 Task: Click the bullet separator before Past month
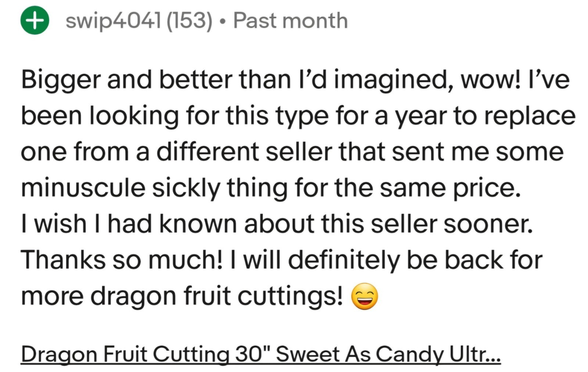click(x=223, y=21)
